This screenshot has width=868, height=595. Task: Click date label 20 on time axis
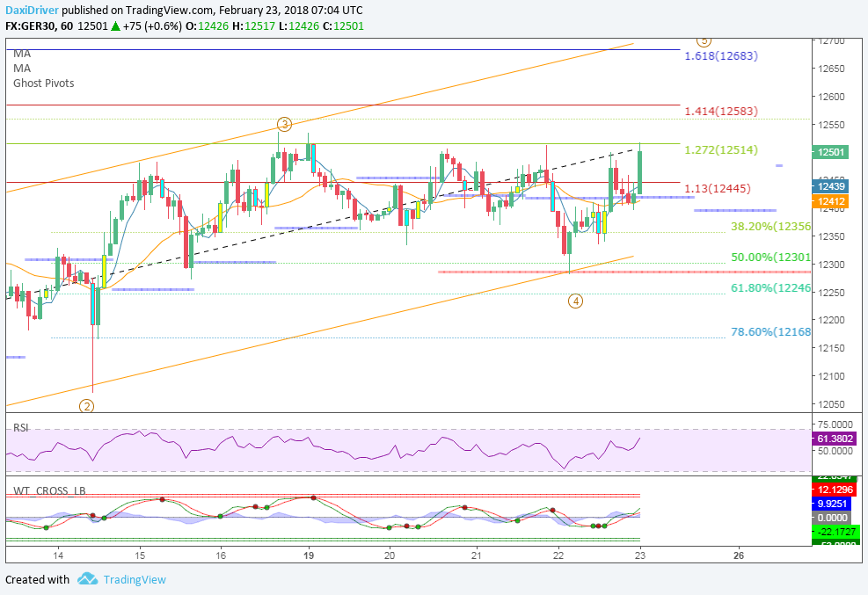pyautogui.click(x=390, y=555)
